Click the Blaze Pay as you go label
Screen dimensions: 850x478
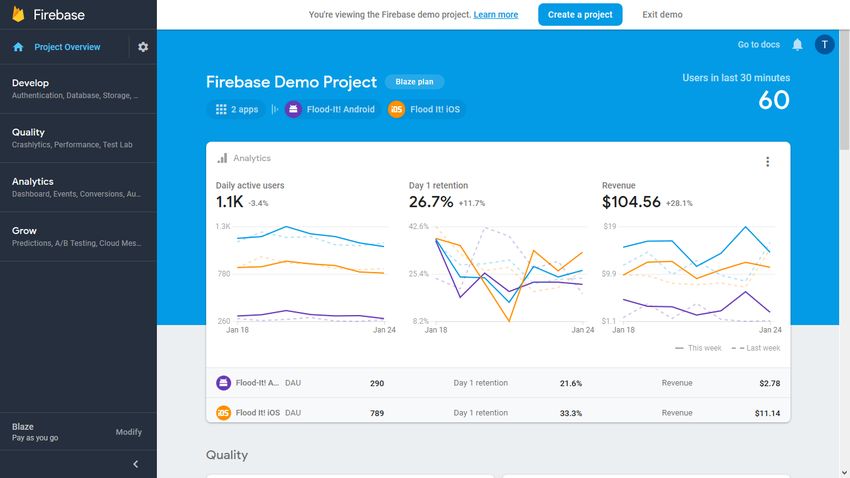click(35, 432)
